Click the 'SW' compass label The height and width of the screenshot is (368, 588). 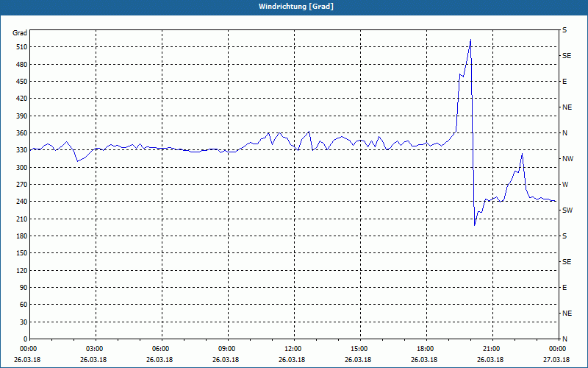point(567,210)
